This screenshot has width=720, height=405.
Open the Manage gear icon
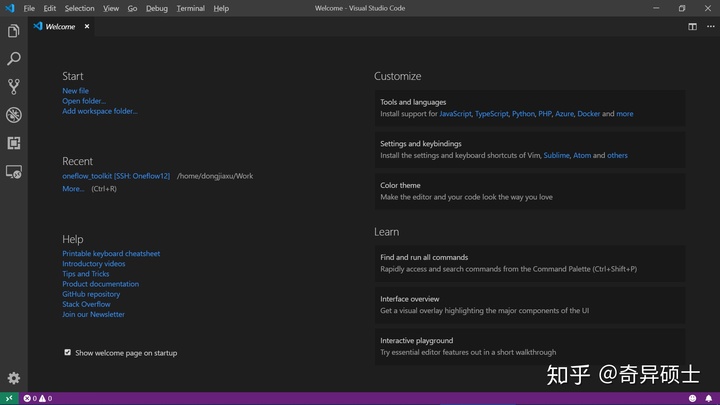click(x=14, y=378)
